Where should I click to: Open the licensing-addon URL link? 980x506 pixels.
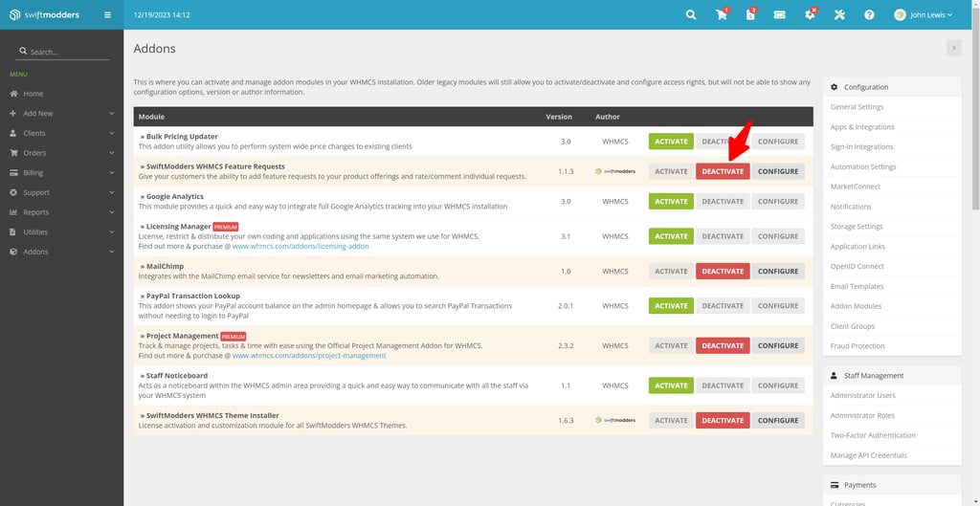(301, 246)
